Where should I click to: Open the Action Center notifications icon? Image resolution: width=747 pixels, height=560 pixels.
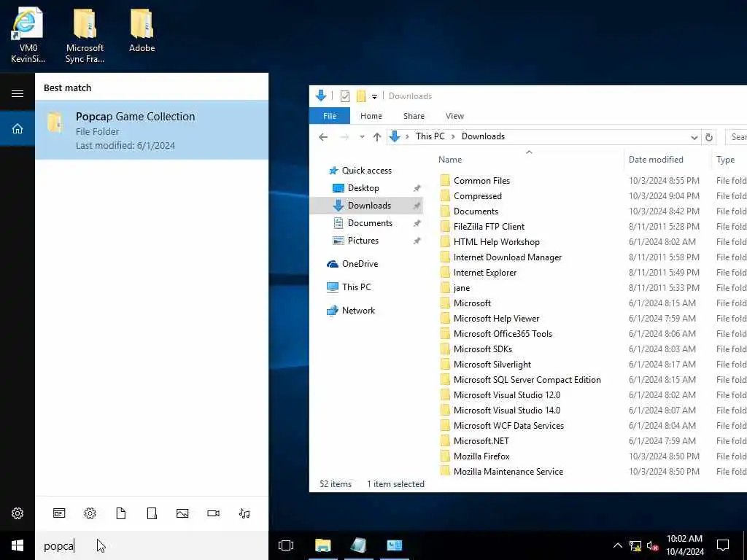point(723,545)
